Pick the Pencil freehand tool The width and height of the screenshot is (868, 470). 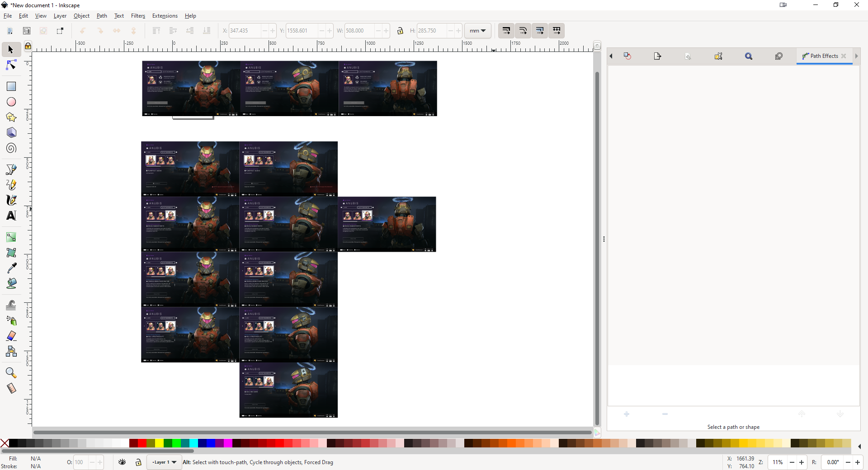[x=11, y=185]
